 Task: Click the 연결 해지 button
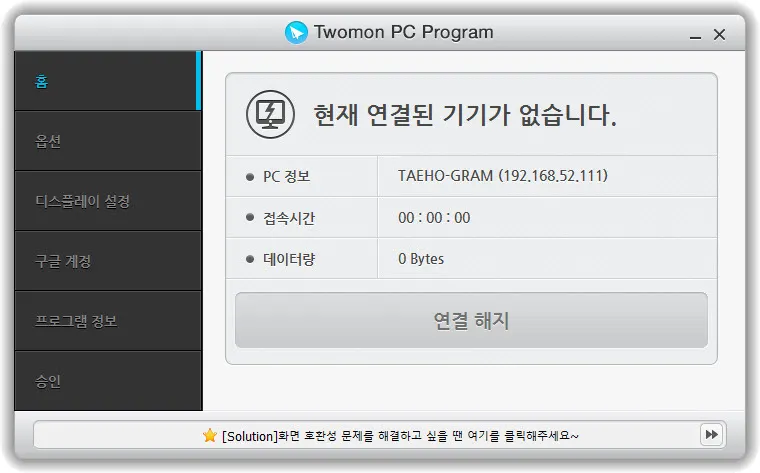tap(471, 320)
